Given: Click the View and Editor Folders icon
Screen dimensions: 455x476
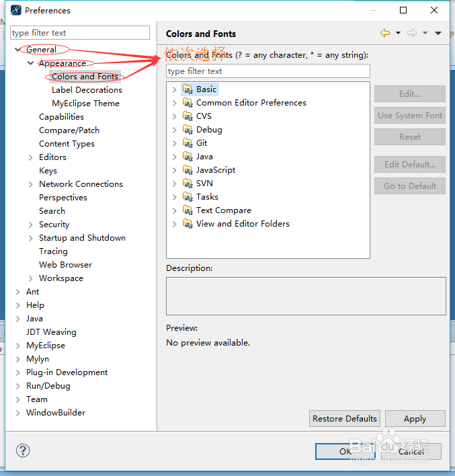Looking at the screenshot, I should point(188,224).
